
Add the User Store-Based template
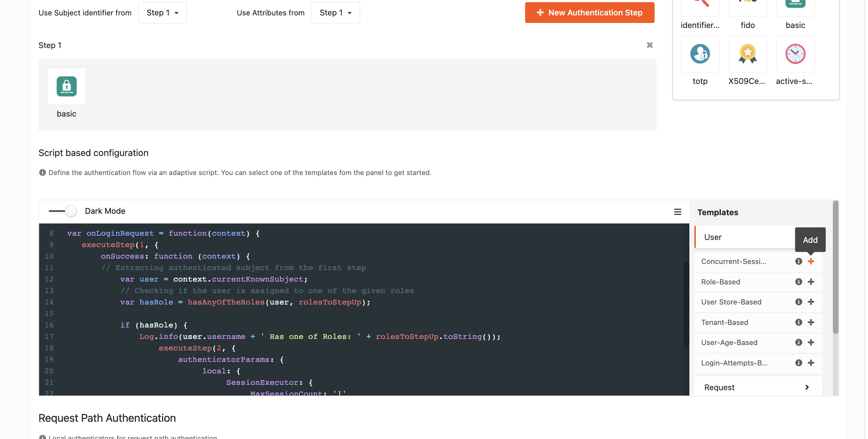811,302
